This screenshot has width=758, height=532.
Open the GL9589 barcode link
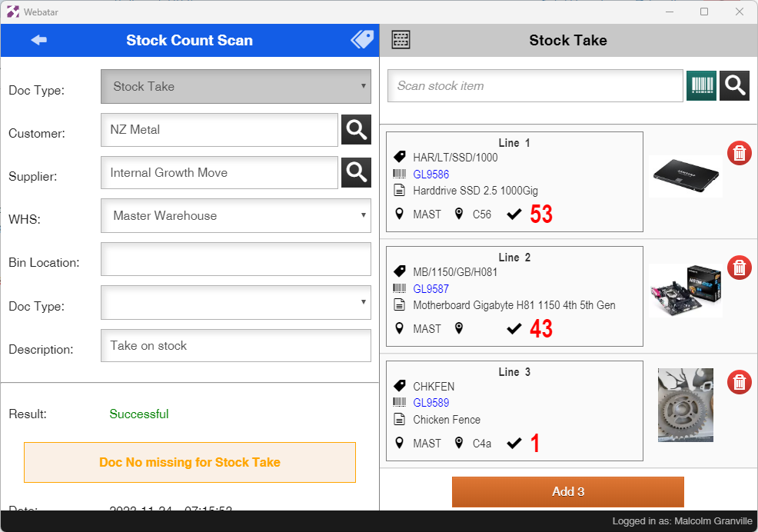[x=431, y=403]
